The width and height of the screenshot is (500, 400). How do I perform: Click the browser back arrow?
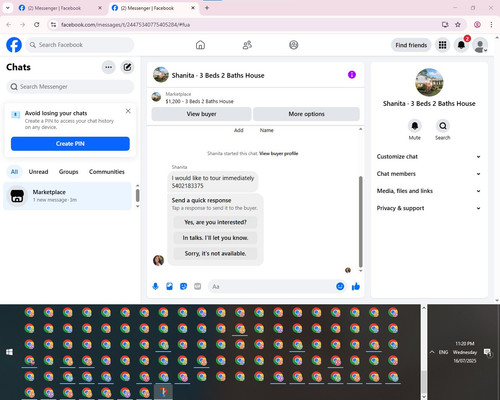[x=9, y=25]
